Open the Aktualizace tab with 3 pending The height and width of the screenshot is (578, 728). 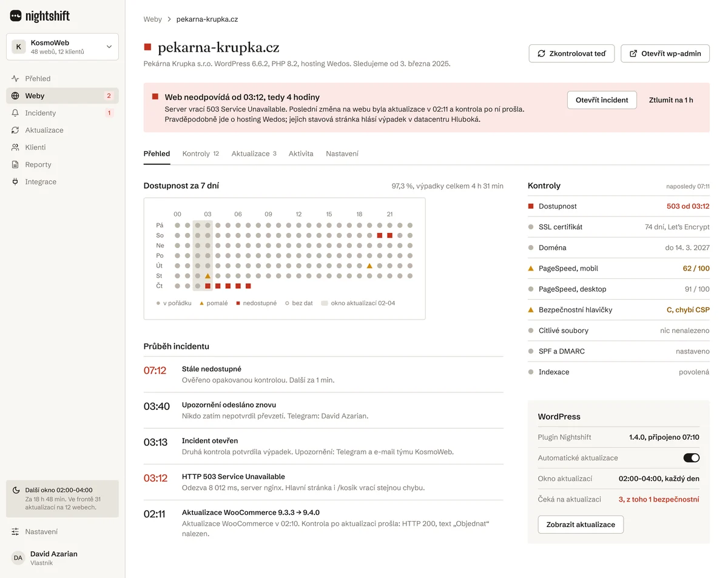[x=254, y=154]
